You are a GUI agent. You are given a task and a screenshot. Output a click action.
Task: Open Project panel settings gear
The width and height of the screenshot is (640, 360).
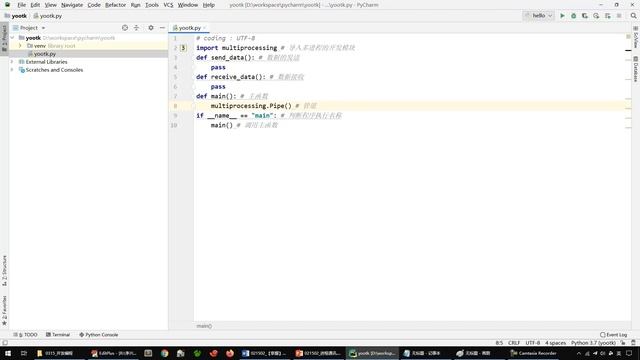[x=151, y=28]
